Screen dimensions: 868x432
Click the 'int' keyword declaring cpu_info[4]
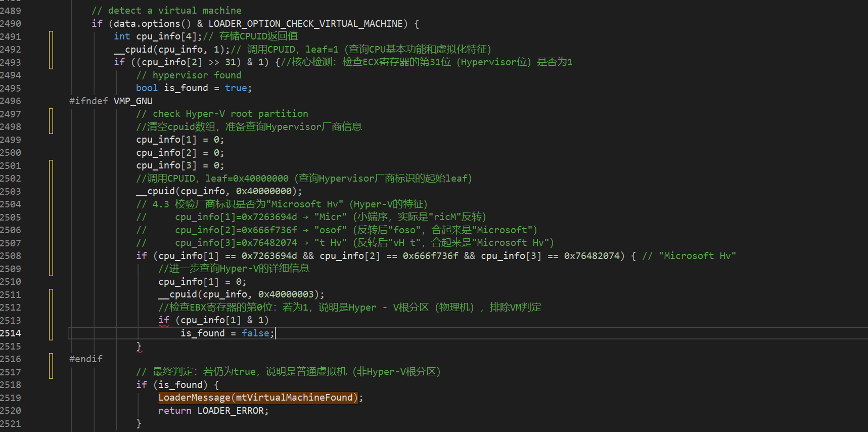tap(122, 36)
